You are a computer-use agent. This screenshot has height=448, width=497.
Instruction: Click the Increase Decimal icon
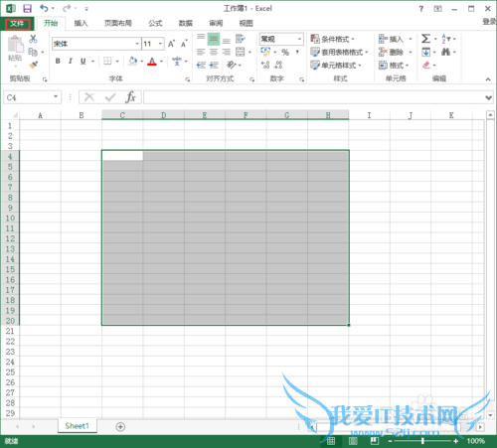[x=265, y=65]
